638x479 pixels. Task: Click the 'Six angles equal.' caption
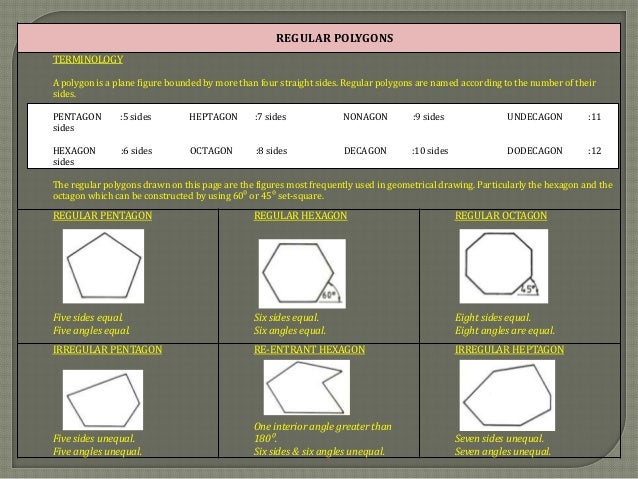coord(290,330)
